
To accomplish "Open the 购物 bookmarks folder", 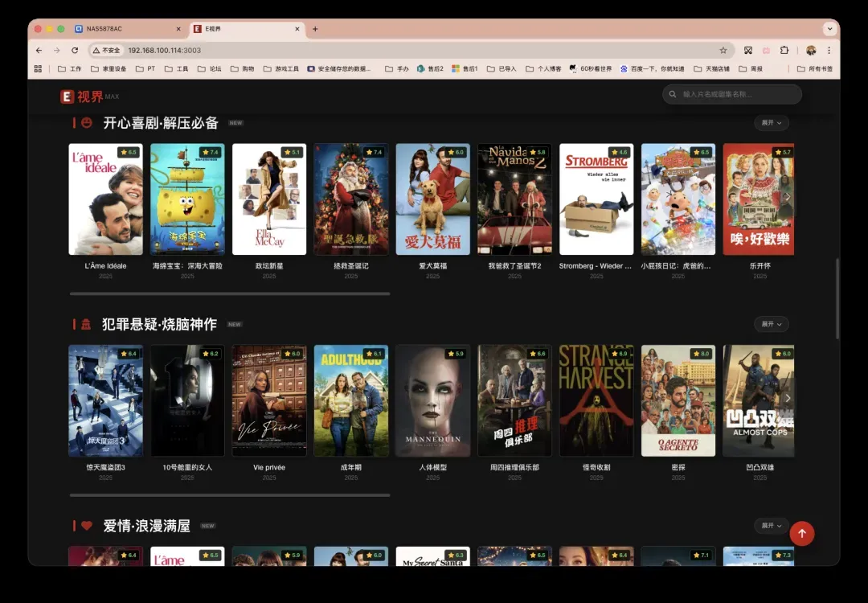I will tap(243, 68).
